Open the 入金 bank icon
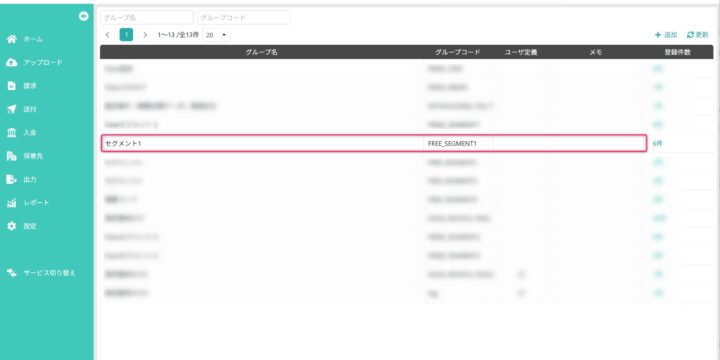Screen dimensions: 720x360 (x=12, y=133)
